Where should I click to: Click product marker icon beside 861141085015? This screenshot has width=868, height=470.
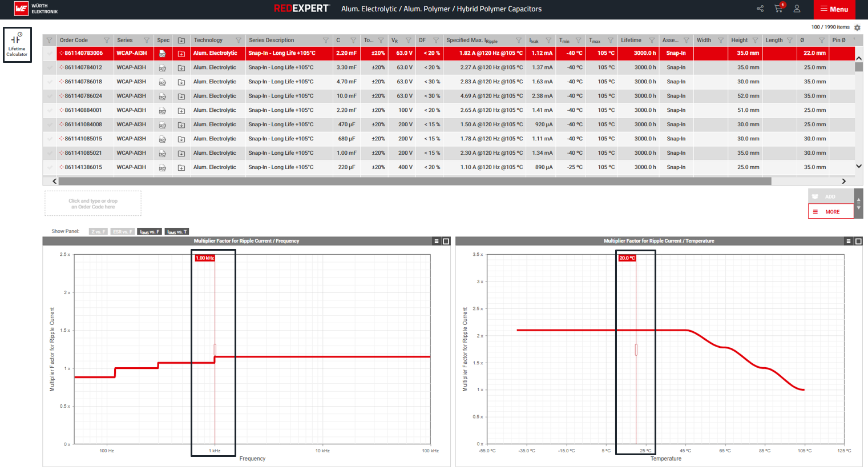coord(62,139)
